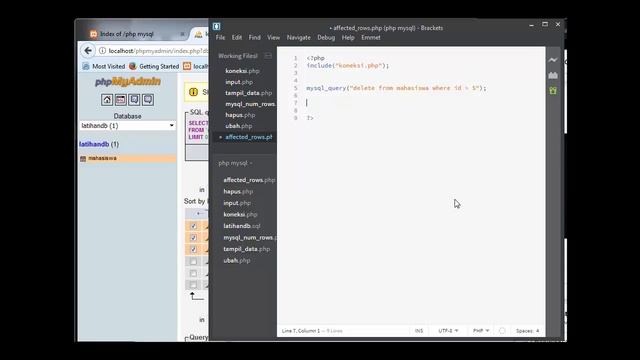Image resolution: width=640 pixels, height=360 pixels.
Task: Open the View menu
Action: 273,38
